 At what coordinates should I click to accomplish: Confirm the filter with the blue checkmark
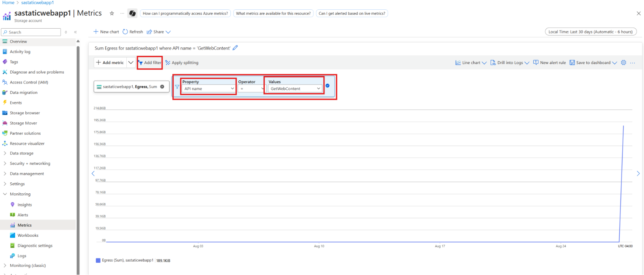327,86
